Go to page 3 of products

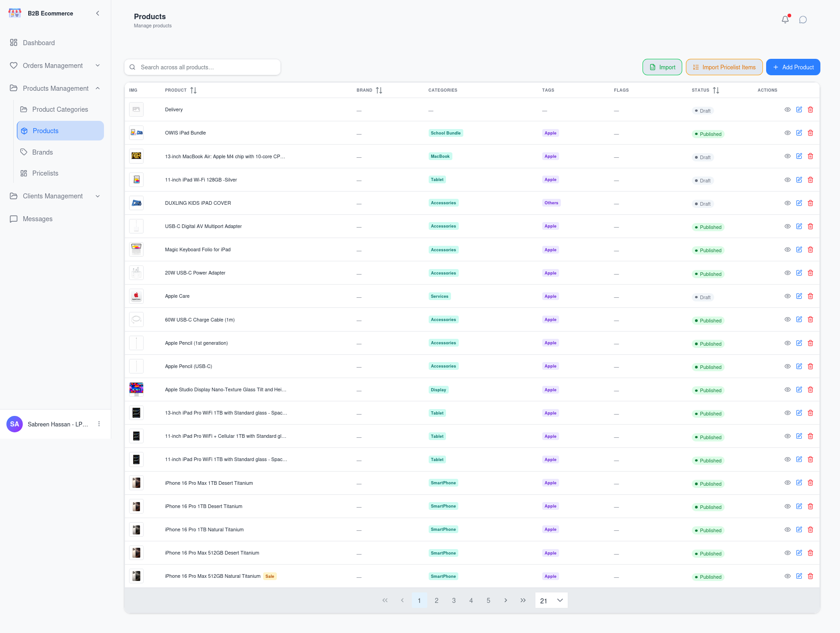pyautogui.click(x=454, y=601)
